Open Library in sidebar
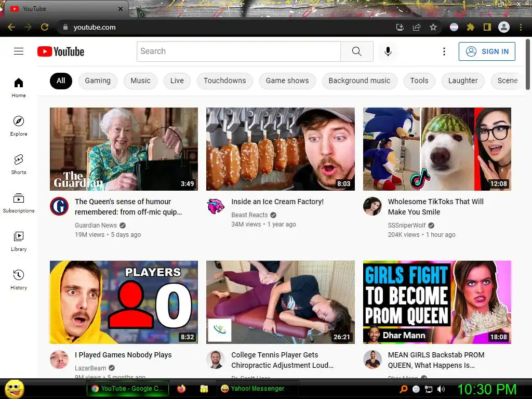 click(x=19, y=241)
